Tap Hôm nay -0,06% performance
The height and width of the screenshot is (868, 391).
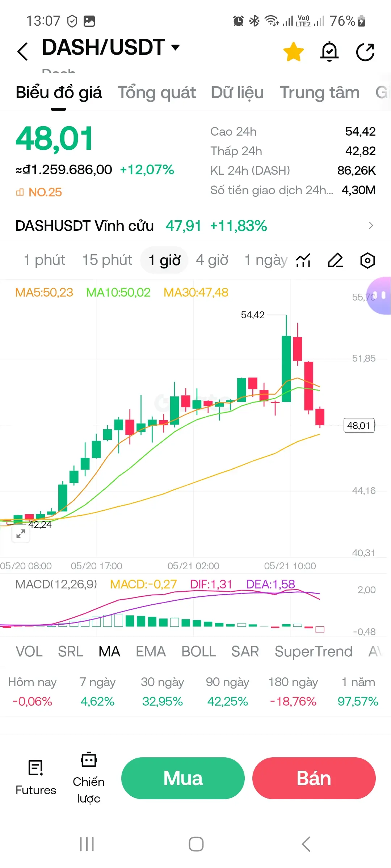(x=32, y=692)
